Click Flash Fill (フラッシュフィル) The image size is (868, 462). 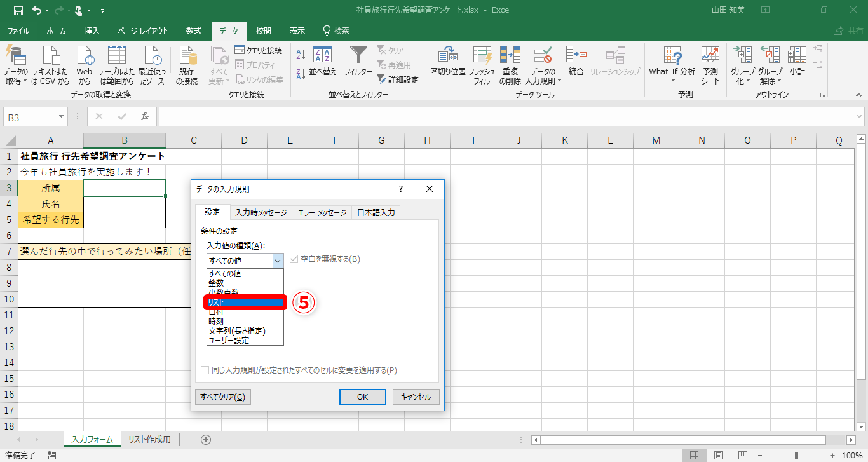click(x=482, y=65)
